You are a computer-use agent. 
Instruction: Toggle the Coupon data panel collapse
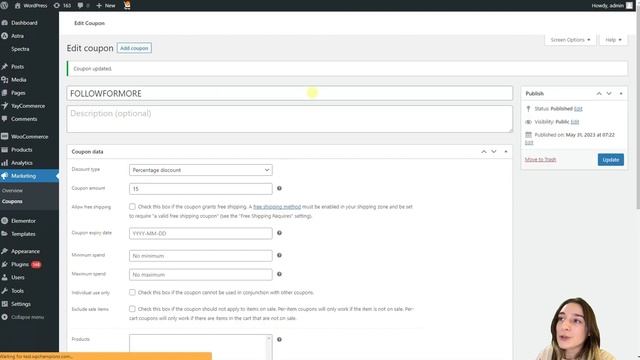[x=506, y=152]
